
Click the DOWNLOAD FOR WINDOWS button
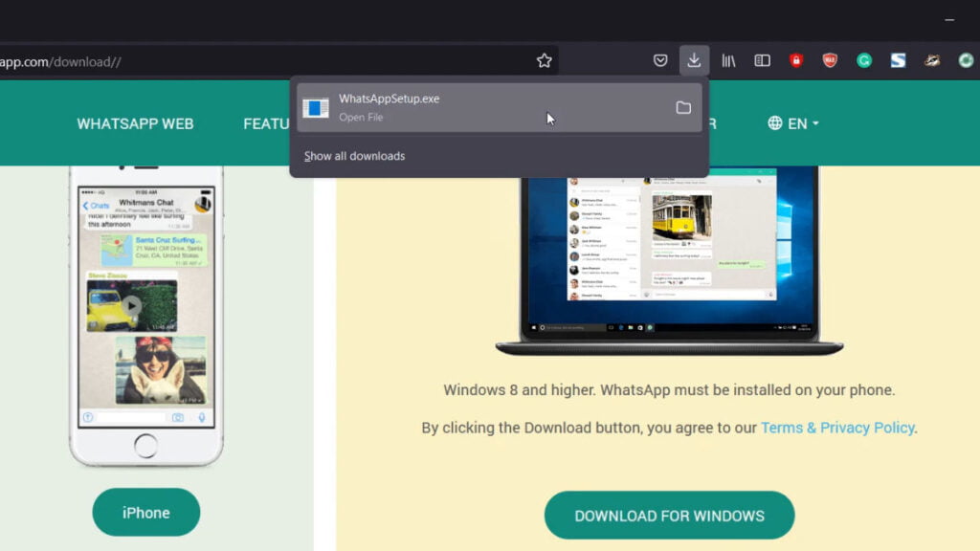[x=669, y=516]
